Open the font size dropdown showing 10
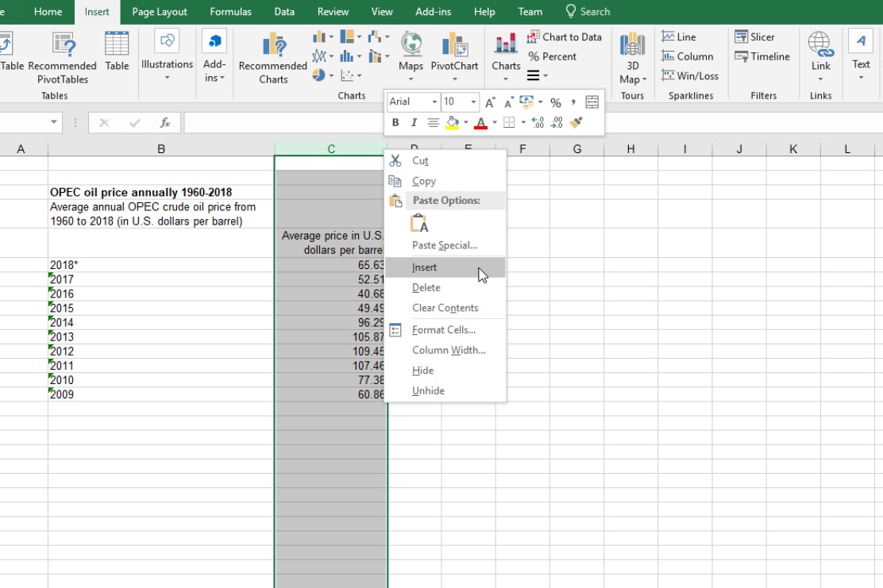Image resolution: width=883 pixels, height=588 pixels. tap(473, 102)
